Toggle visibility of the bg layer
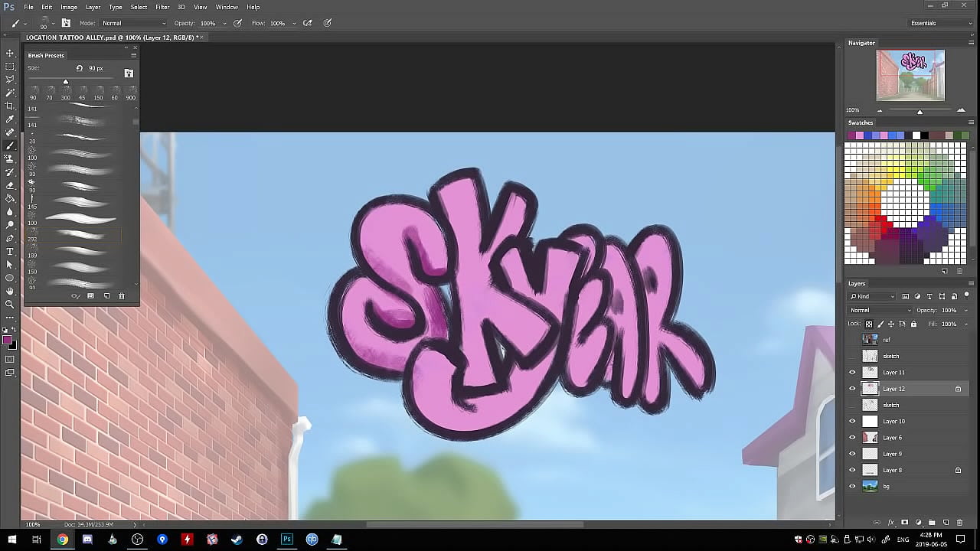Image resolution: width=980 pixels, height=551 pixels. 852,486
